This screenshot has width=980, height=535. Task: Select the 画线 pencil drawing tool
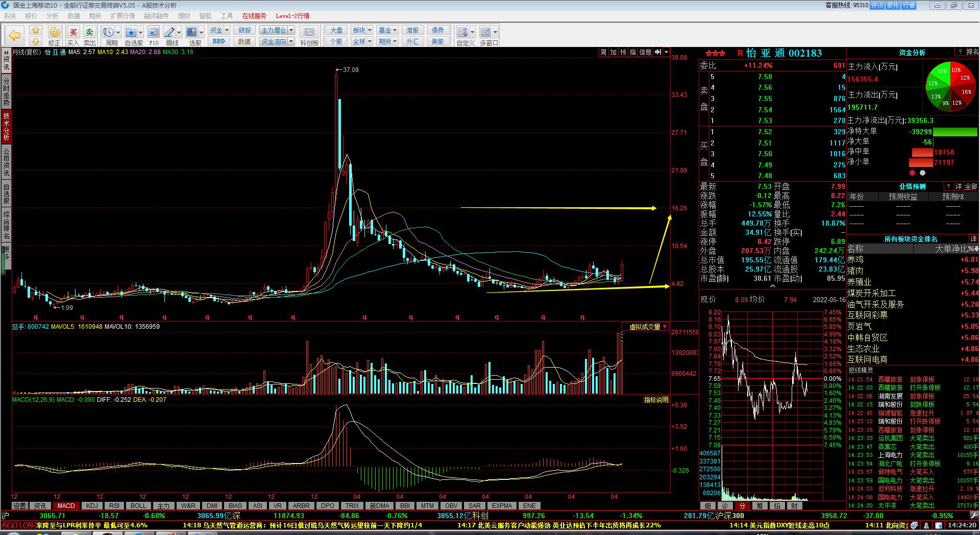170,32
